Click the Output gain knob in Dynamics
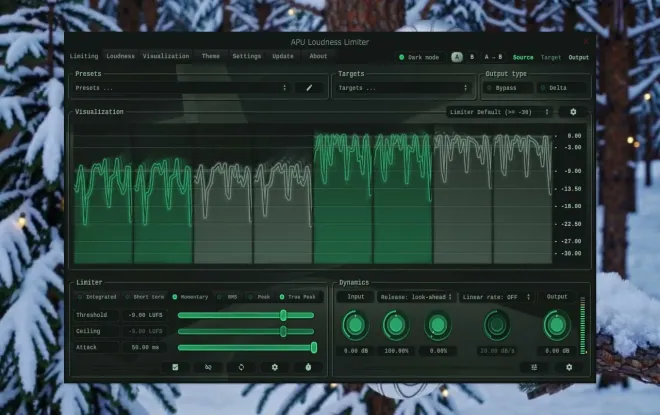Image resolution: width=660 pixels, height=415 pixels. [557, 325]
